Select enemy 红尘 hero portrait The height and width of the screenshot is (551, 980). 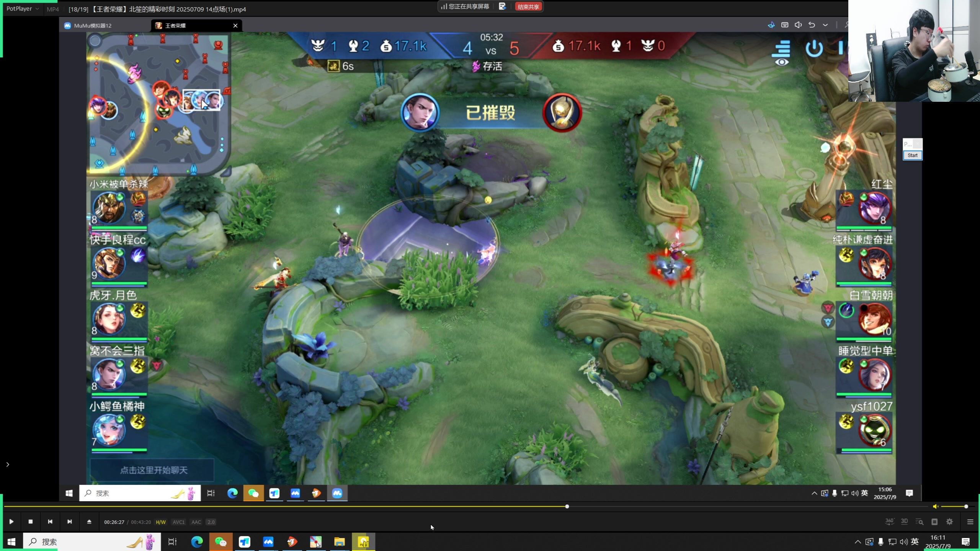[x=875, y=208]
